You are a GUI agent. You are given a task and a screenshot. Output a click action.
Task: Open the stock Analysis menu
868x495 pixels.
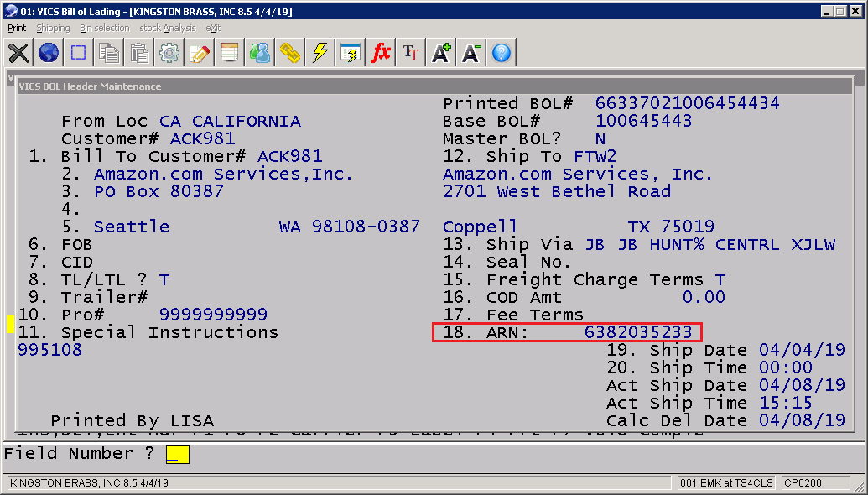(167, 28)
